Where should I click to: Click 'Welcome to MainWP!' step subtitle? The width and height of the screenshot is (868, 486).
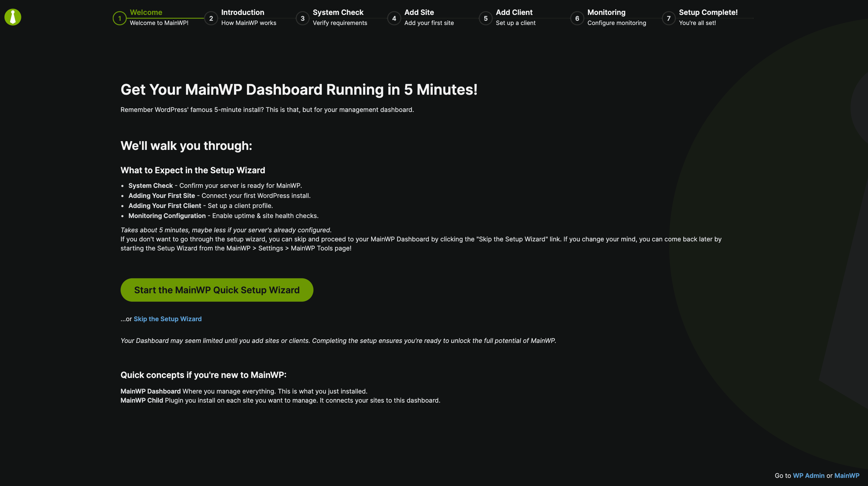pos(159,23)
